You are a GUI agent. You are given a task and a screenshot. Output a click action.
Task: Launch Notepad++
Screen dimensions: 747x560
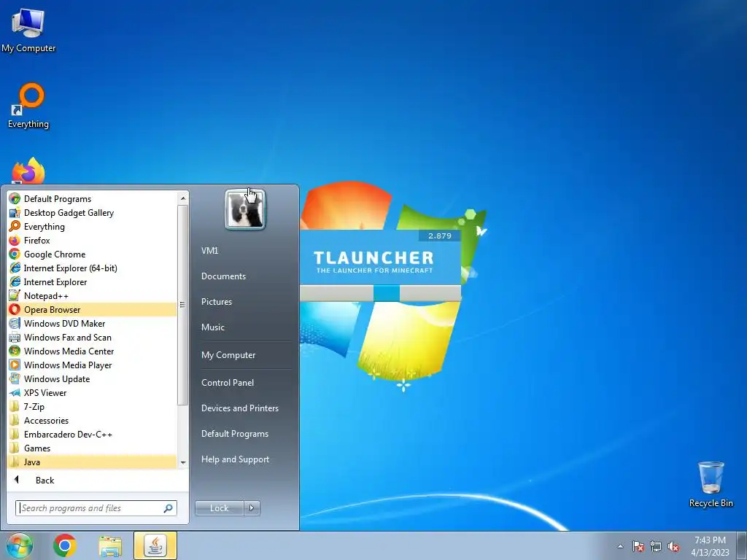92,295
